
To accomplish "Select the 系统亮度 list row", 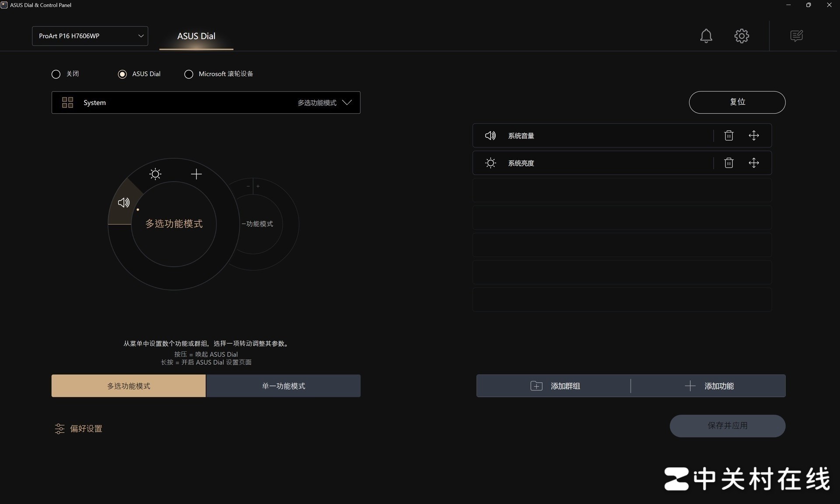I will click(x=622, y=163).
